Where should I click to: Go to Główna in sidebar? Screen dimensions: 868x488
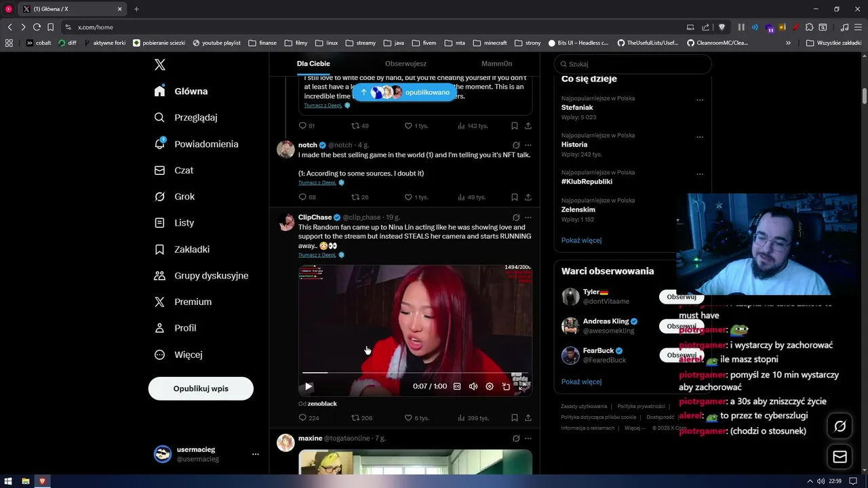click(181, 91)
